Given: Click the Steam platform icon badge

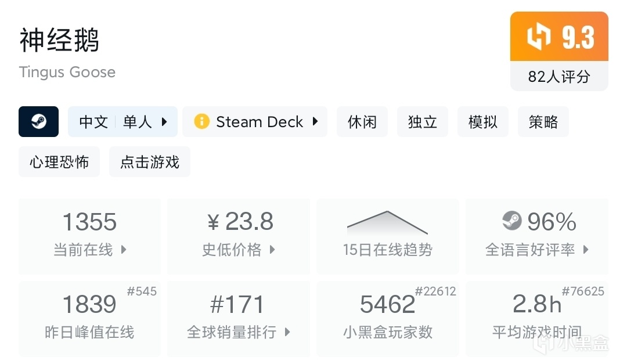Looking at the screenshot, I should pos(38,121).
